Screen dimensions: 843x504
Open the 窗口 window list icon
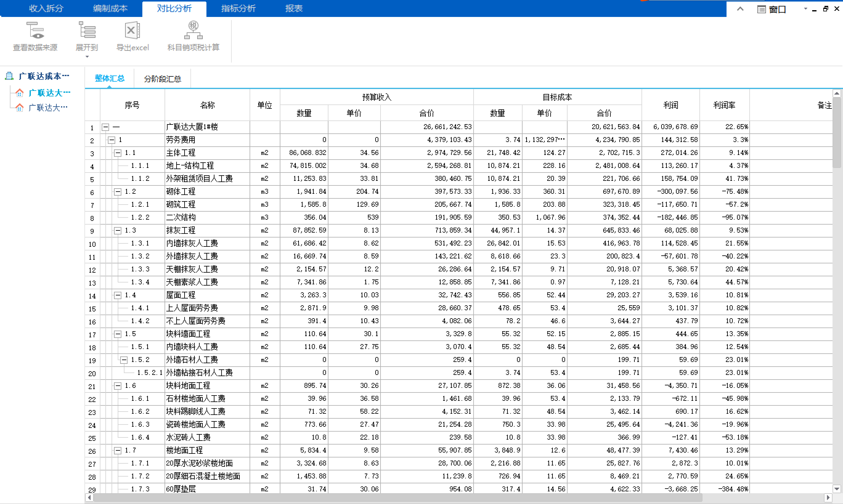click(x=761, y=9)
